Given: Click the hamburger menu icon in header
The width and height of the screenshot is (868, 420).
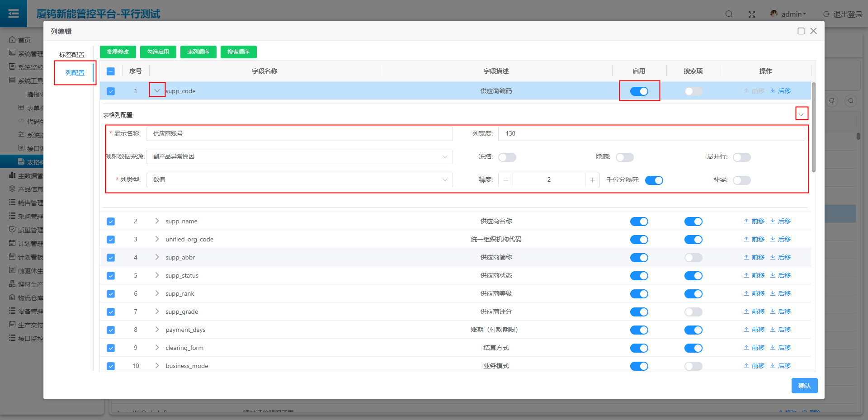Looking at the screenshot, I should (14, 14).
